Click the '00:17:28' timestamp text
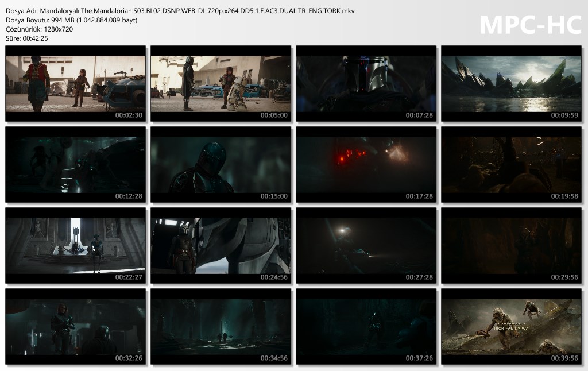The height and width of the screenshot is (371, 588). pos(419,196)
